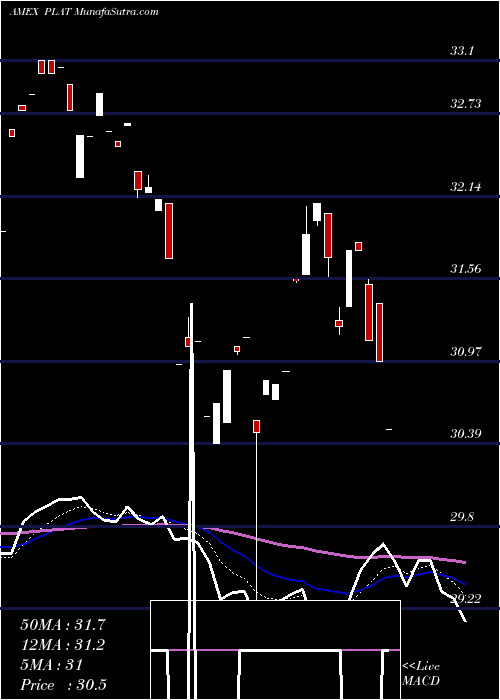
Task: Click the red candle with long lower wick near 30.39
Action: click(x=257, y=426)
